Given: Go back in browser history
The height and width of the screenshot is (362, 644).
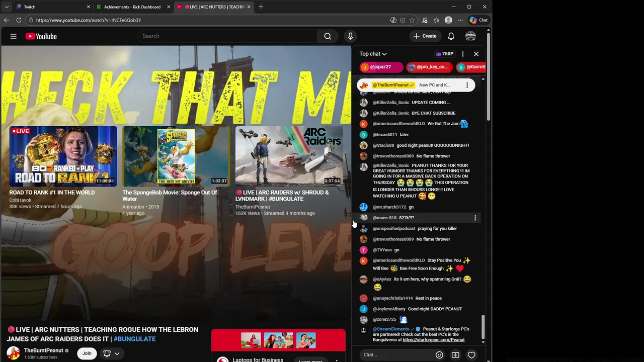Looking at the screenshot, I should (x=7, y=20).
